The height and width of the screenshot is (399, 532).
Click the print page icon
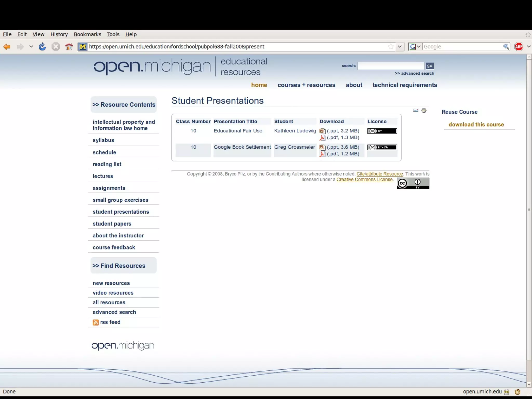click(x=424, y=111)
